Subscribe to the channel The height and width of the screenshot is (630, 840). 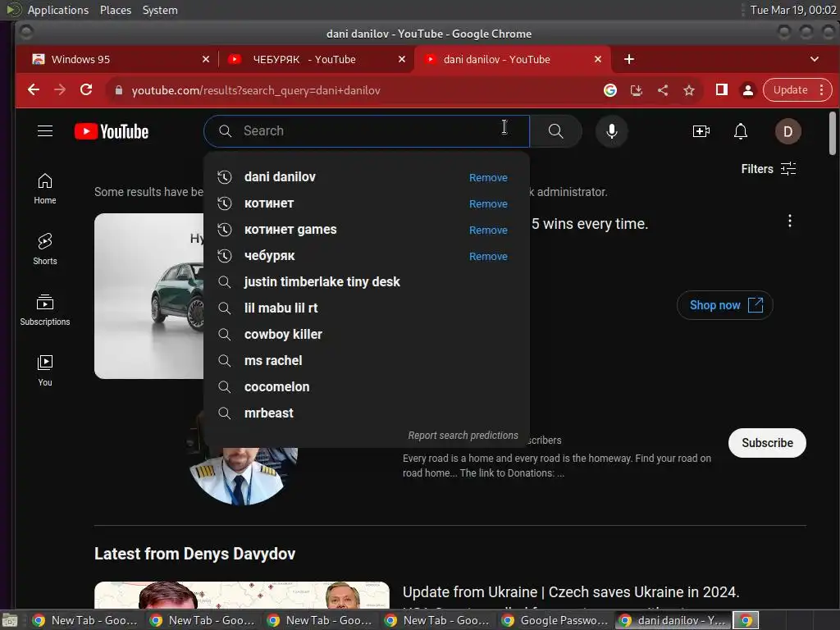coord(767,443)
